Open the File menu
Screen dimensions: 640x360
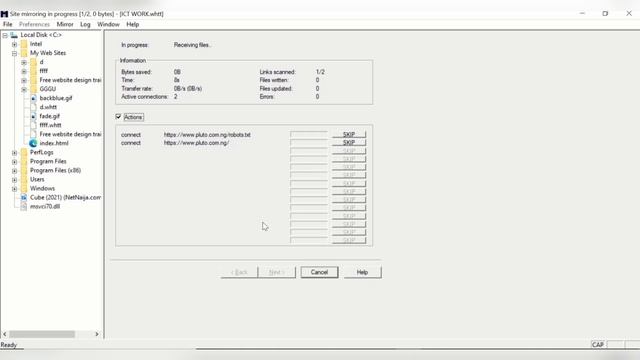click(x=7, y=24)
